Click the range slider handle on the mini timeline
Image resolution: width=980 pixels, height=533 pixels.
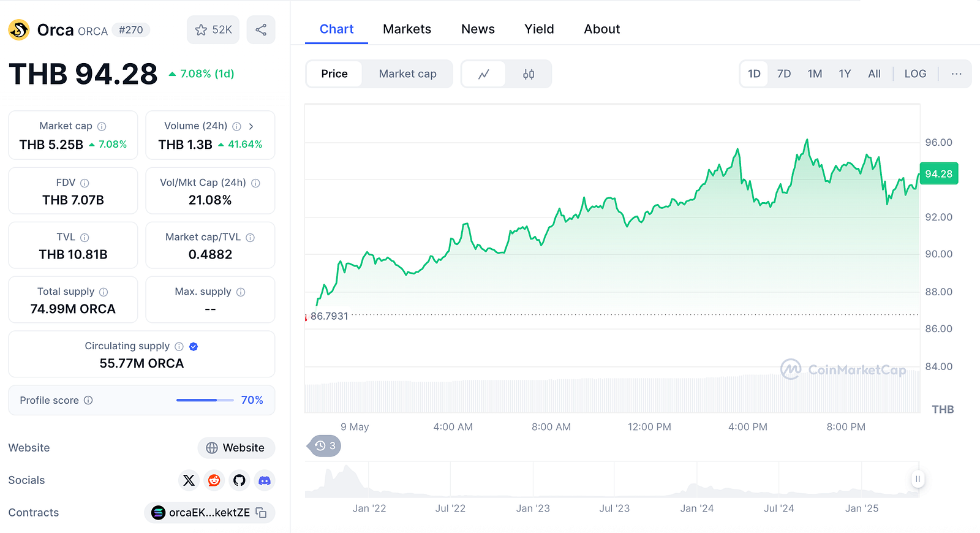[918, 479]
